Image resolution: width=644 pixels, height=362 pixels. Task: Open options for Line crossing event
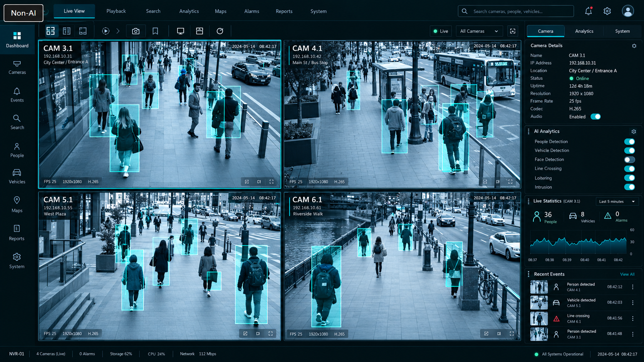[x=632, y=319]
